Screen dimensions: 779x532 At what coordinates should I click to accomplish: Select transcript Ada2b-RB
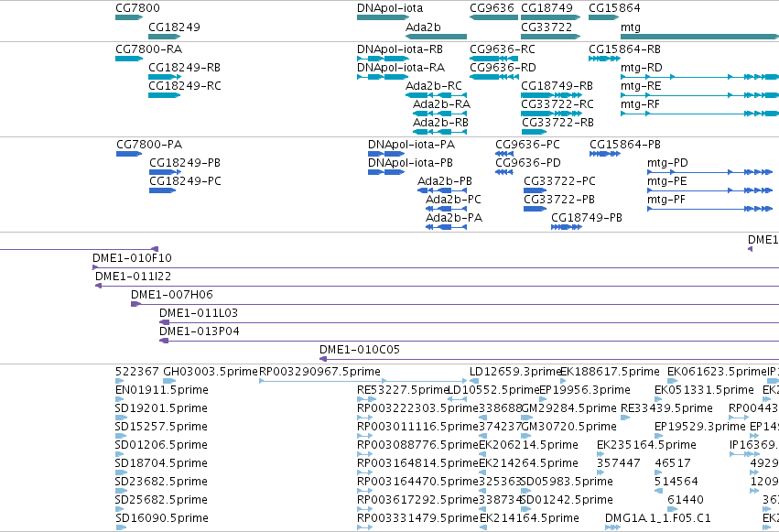click(440, 123)
